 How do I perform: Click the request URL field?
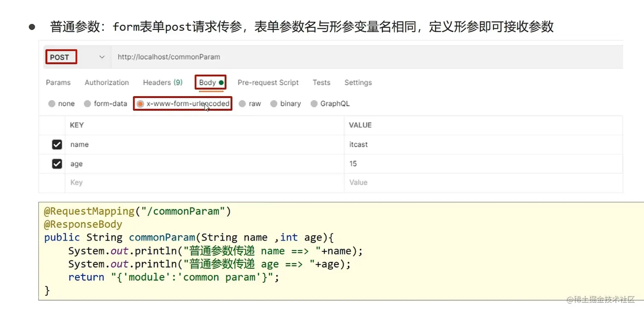367,57
